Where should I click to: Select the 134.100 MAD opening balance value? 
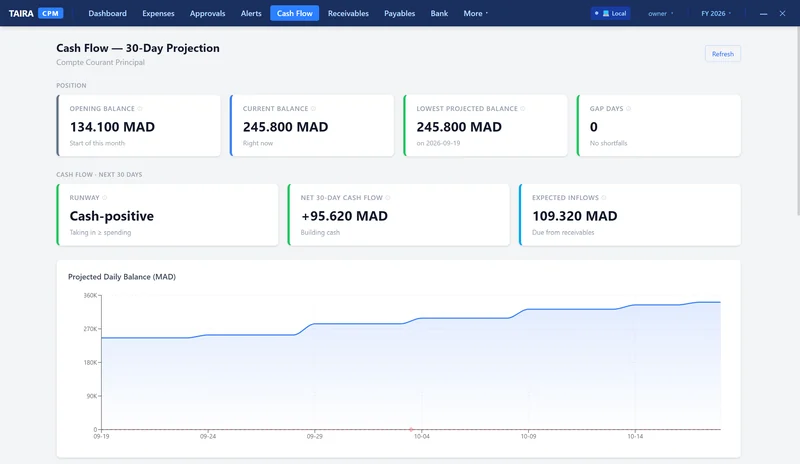[112, 127]
